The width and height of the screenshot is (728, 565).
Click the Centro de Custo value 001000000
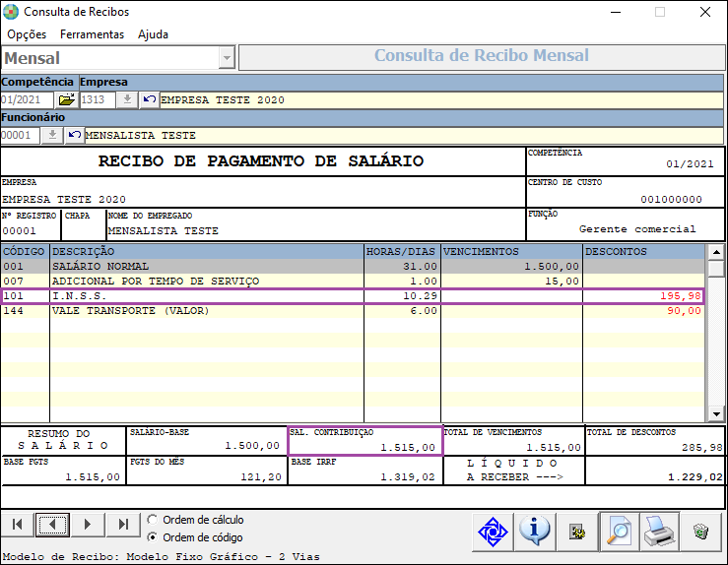[x=672, y=200]
